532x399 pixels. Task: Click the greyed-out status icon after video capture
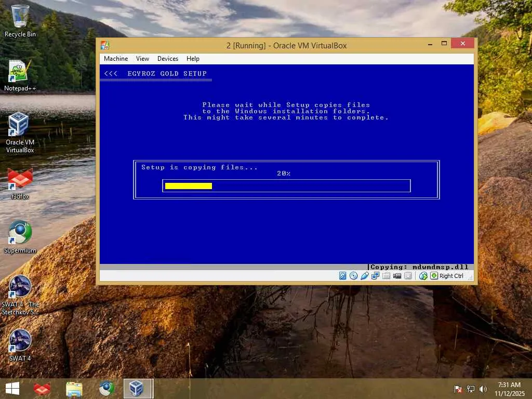click(x=408, y=276)
